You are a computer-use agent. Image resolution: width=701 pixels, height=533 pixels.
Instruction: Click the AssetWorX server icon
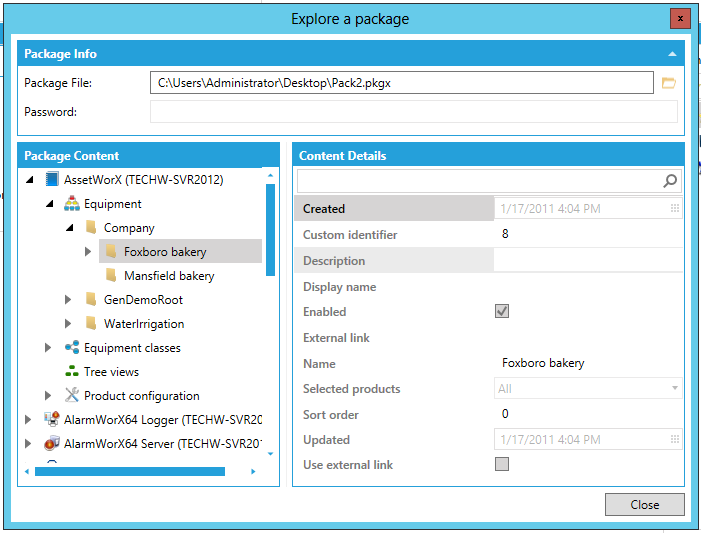[52, 180]
